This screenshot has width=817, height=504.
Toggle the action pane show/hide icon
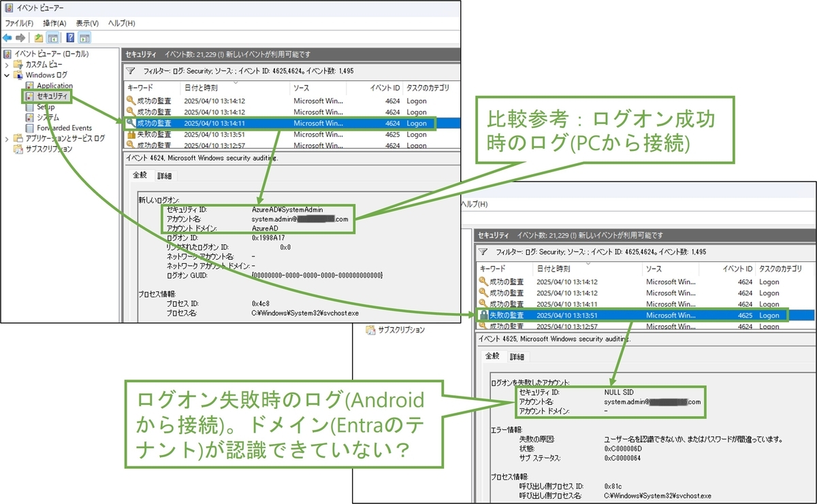[84, 37]
